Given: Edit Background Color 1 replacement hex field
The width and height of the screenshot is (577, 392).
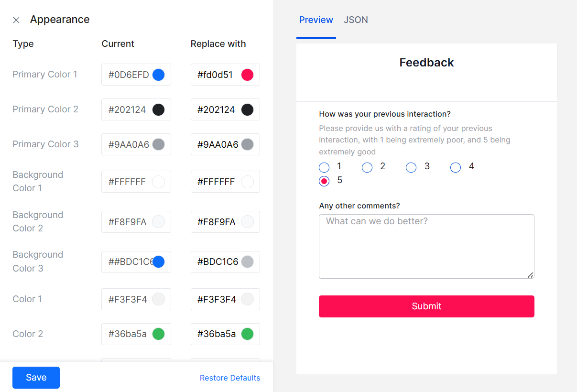Looking at the screenshot, I should [217, 182].
